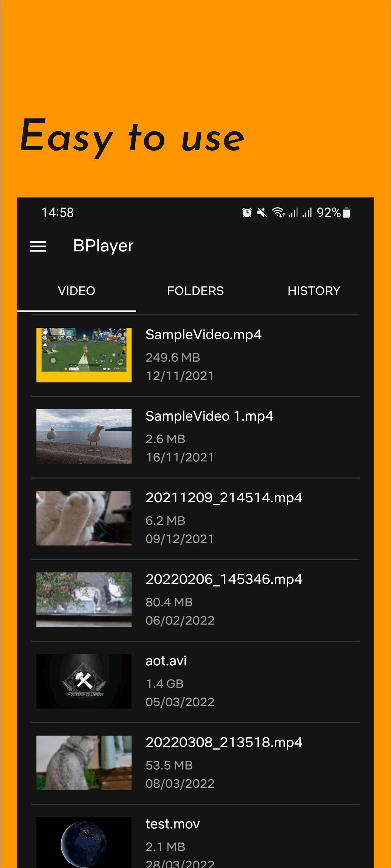Play the 20220206_145346.mp4 video
This screenshot has width=391, height=868.
point(224,579)
